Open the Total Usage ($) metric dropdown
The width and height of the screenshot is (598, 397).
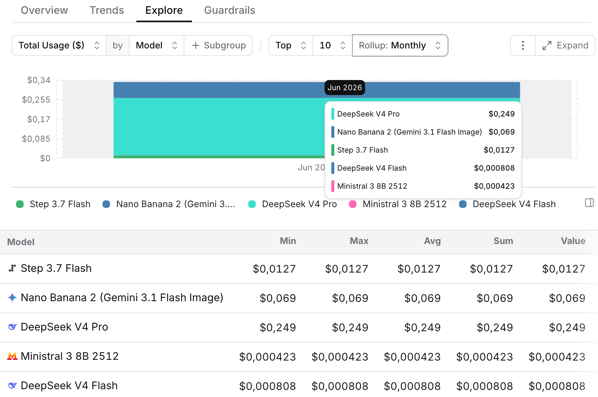click(x=59, y=45)
